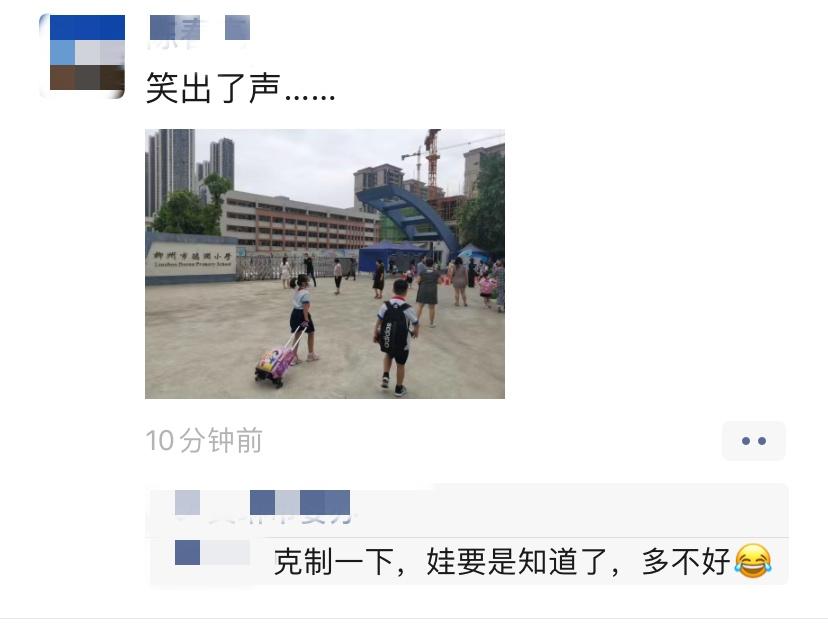Tap the school name sign in the photo
This screenshot has height=640, width=828.
[191, 259]
